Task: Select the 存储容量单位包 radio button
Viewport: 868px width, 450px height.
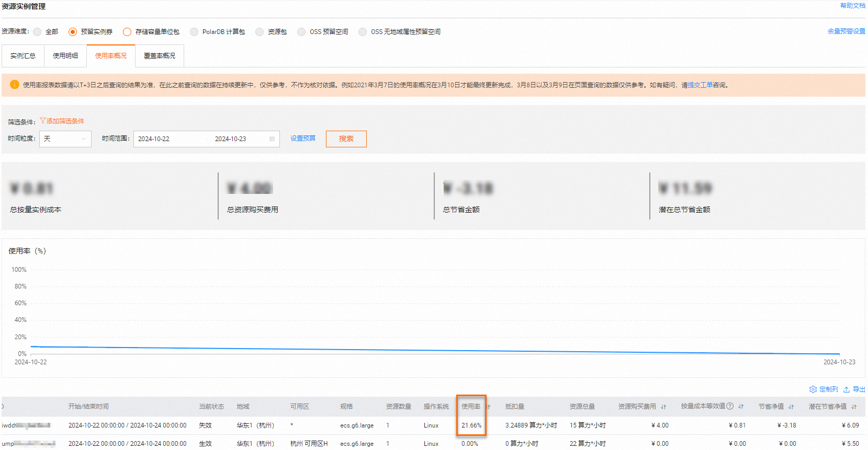Action: point(127,32)
